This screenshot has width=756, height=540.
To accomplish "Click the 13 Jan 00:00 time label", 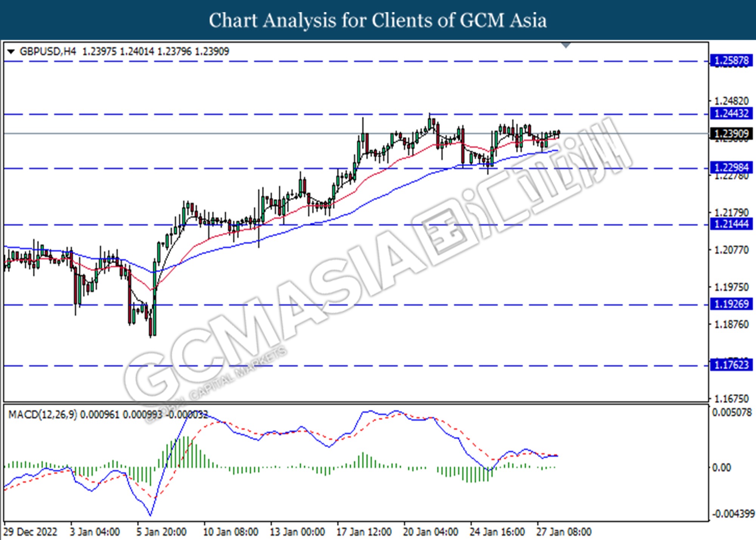I will pos(297,532).
